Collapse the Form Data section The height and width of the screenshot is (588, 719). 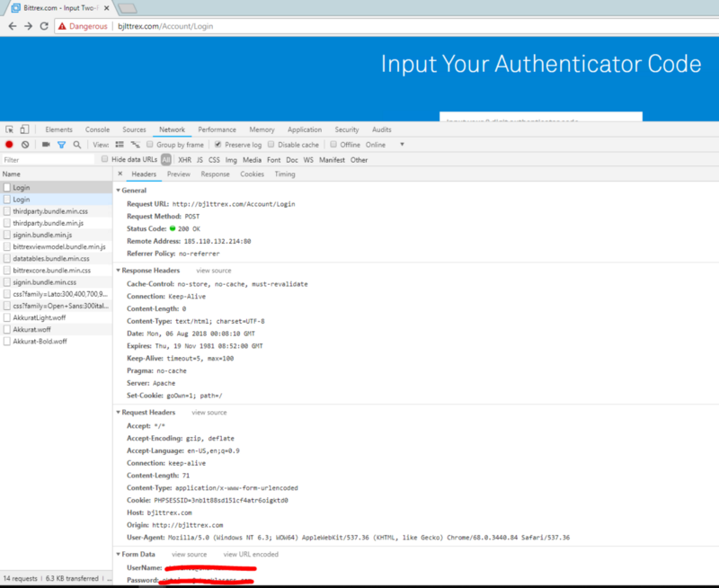point(119,554)
